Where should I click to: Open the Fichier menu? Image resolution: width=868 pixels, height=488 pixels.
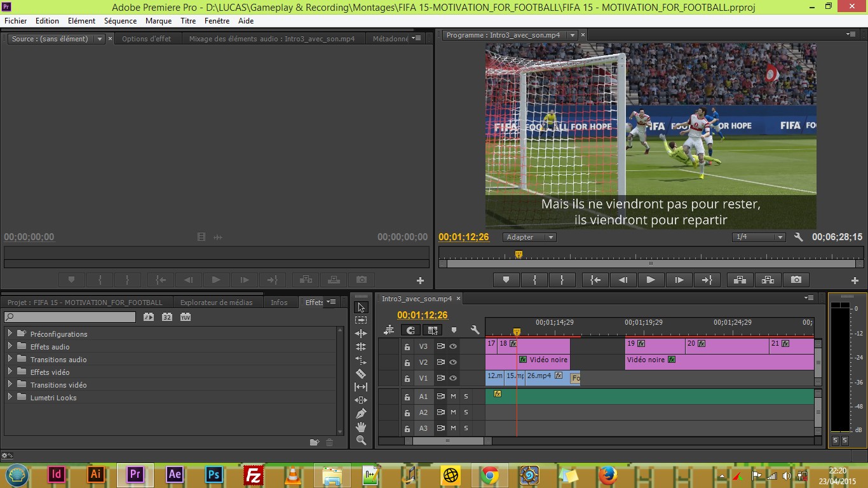pyautogui.click(x=16, y=20)
